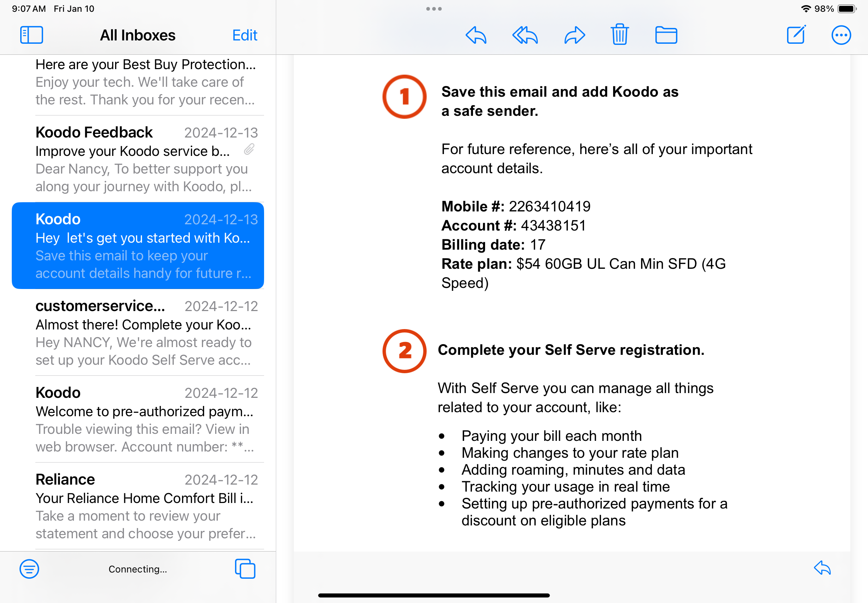This screenshot has height=603, width=868.
Task: Tap 'Paying your bill each month' bullet
Action: pyautogui.click(x=551, y=436)
